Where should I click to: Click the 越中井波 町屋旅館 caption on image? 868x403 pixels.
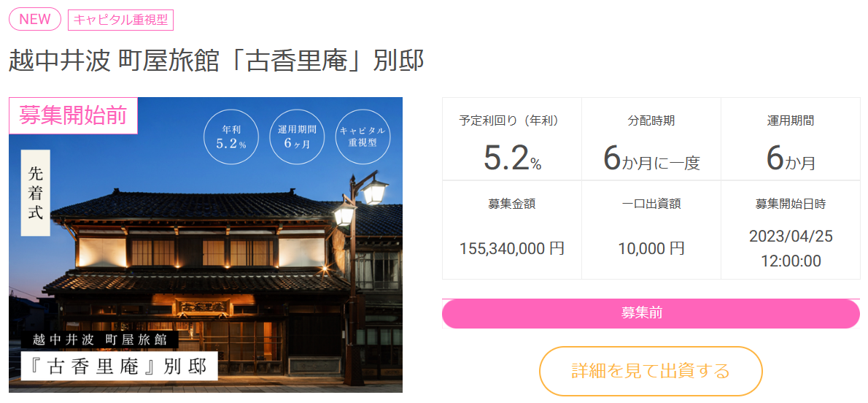[x=100, y=339]
